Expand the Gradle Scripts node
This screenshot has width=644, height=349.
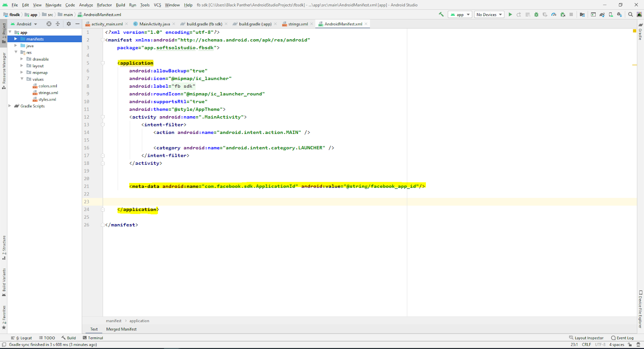pyautogui.click(x=10, y=106)
